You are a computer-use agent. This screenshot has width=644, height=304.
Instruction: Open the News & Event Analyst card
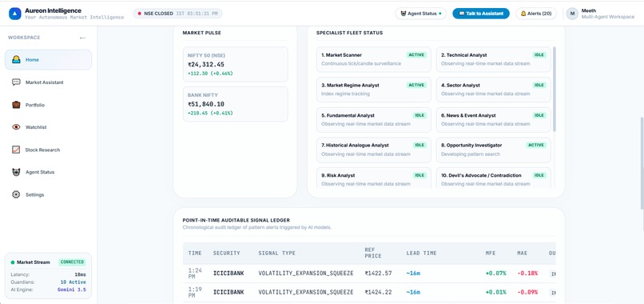point(493,120)
